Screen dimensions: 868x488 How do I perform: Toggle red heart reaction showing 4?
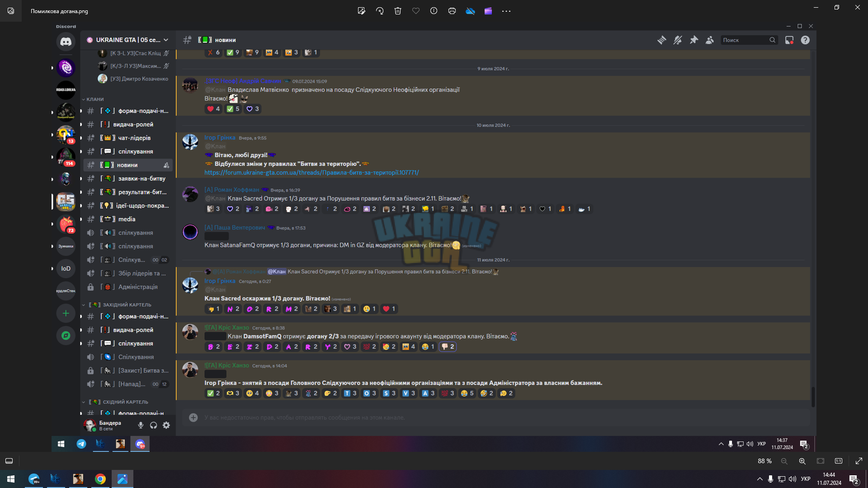pyautogui.click(x=213, y=109)
